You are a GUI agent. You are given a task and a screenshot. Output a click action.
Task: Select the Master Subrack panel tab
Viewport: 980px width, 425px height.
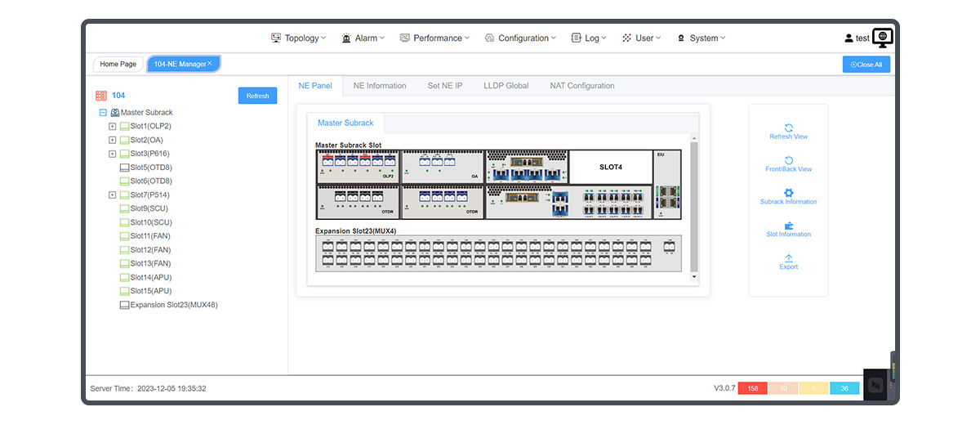point(345,123)
